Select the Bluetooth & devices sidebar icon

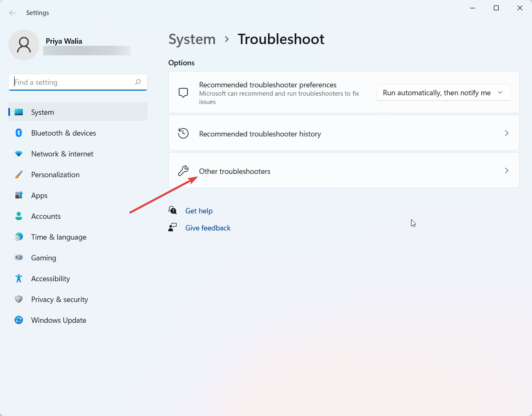pos(19,133)
